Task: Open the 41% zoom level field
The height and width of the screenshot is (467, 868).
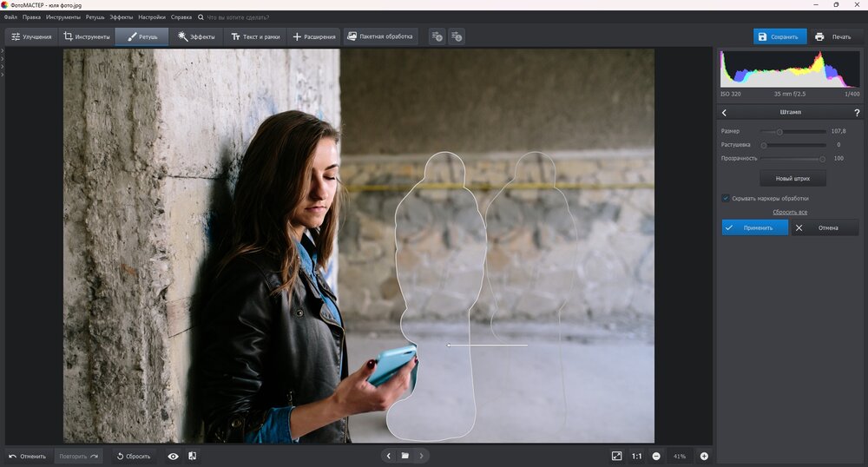Action: point(680,456)
